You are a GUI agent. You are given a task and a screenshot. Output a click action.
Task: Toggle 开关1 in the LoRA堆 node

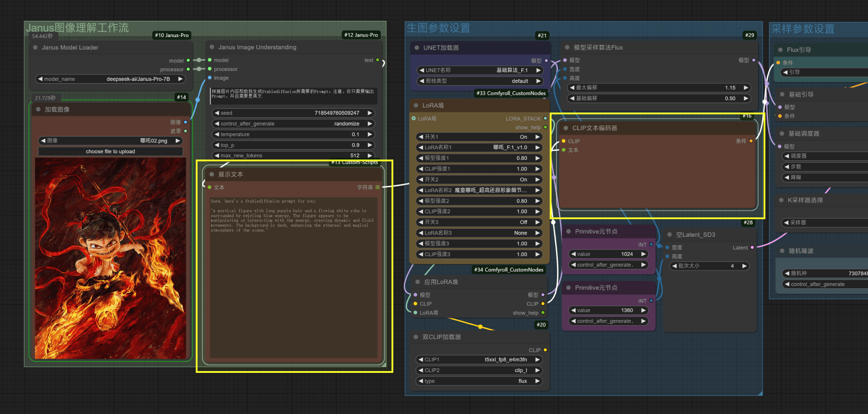479,137
